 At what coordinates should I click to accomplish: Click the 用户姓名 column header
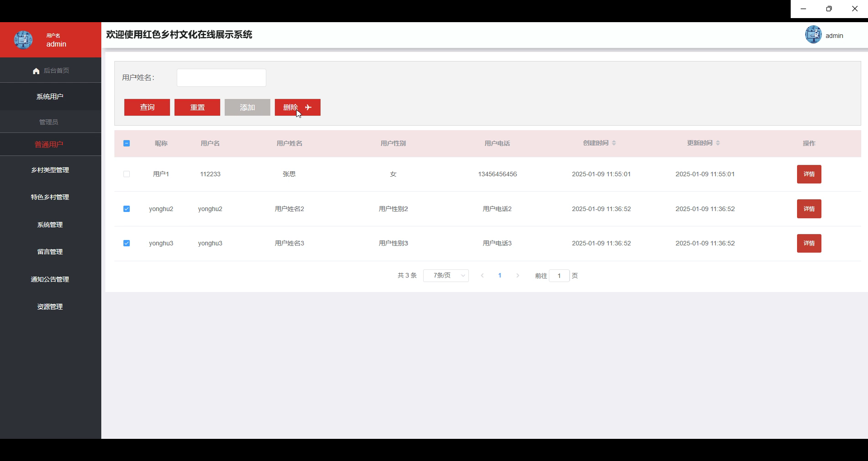click(289, 143)
